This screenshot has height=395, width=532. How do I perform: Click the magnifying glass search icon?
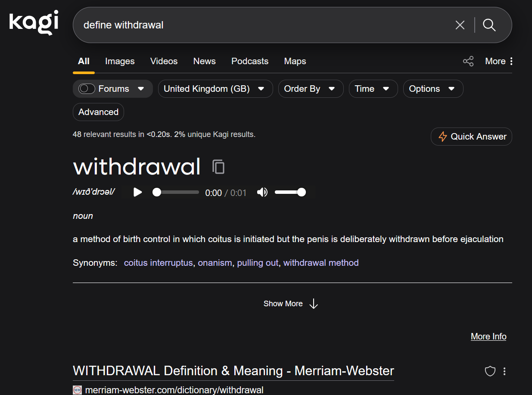[489, 25]
